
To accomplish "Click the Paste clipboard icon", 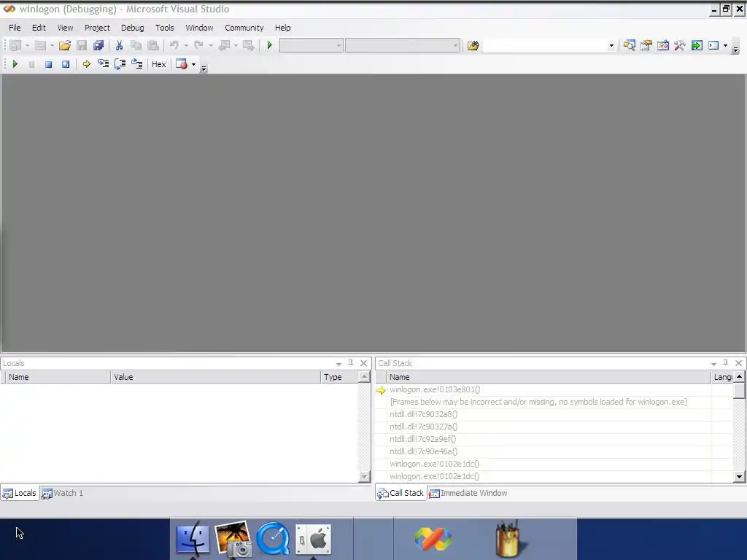I will pos(153,45).
